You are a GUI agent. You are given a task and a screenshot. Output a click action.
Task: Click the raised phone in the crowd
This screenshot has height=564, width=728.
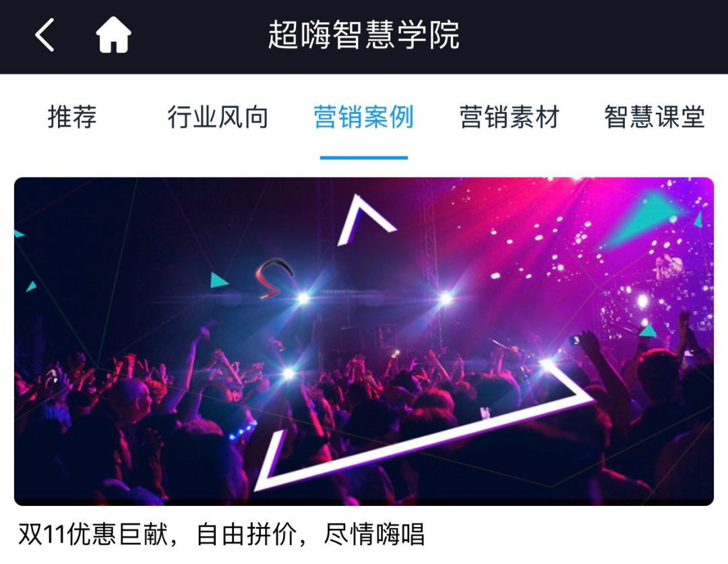[x=575, y=340]
